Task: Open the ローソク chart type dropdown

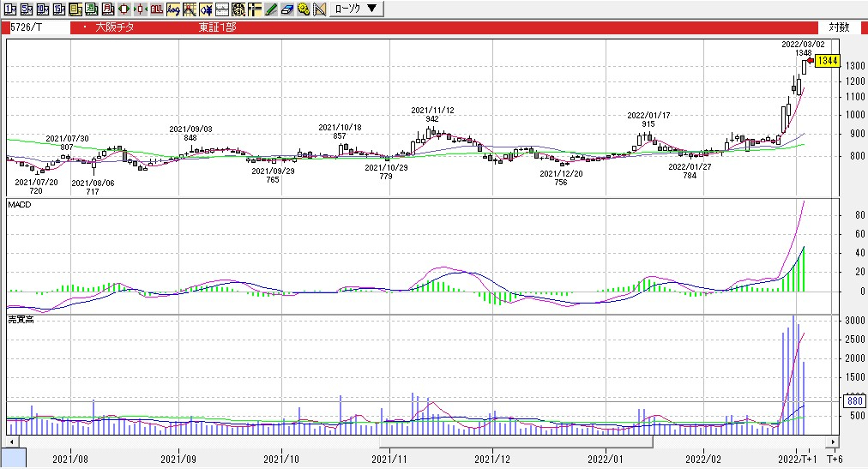Action: 356,9
